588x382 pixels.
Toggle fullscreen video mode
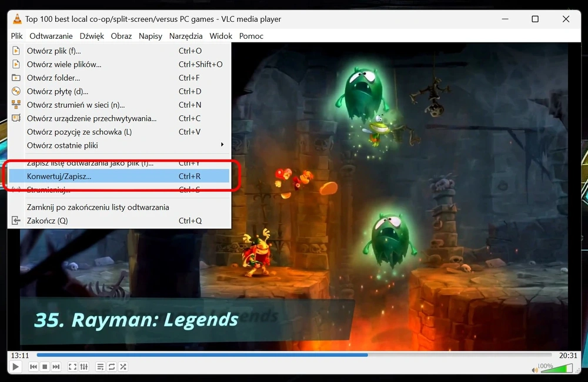click(x=72, y=367)
